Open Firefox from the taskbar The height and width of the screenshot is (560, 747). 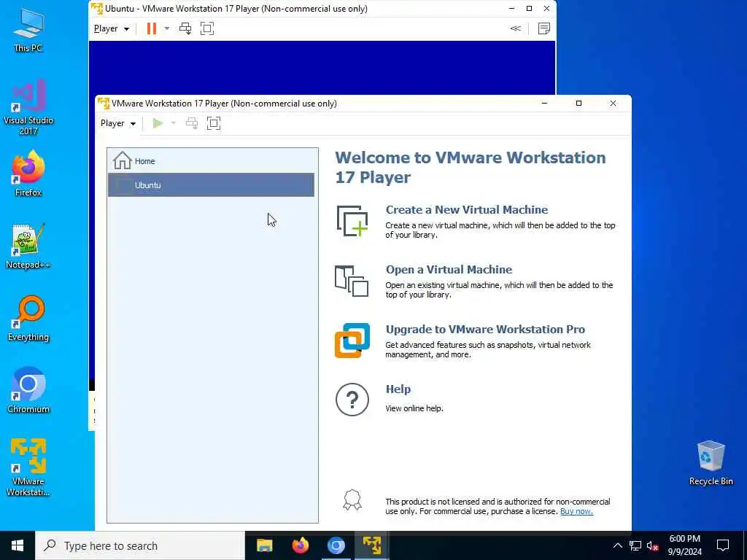[300, 545]
